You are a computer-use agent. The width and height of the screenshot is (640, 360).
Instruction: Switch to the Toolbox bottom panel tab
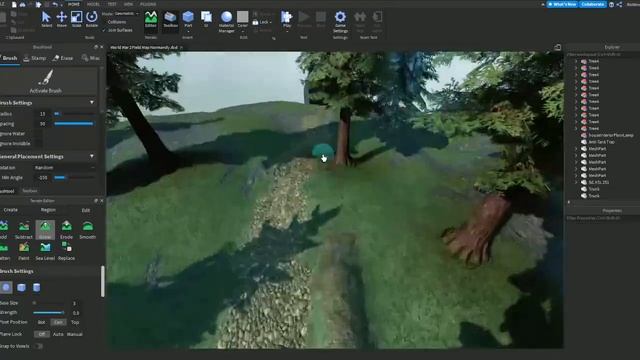[30, 191]
